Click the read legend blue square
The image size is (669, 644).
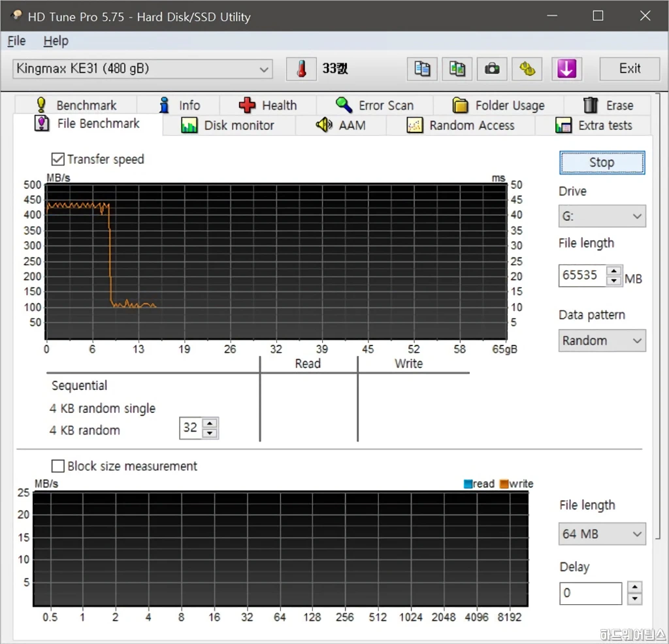coord(468,483)
